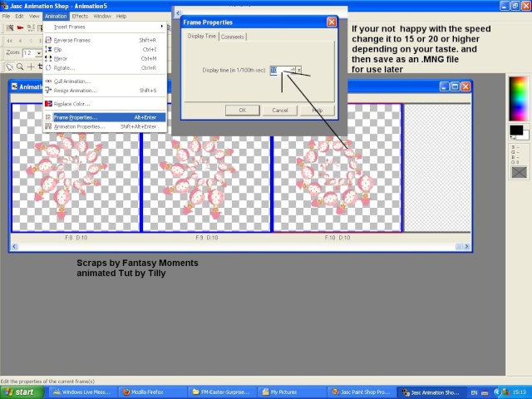
Task: Open the Windows Start button
Action: click(22, 392)
